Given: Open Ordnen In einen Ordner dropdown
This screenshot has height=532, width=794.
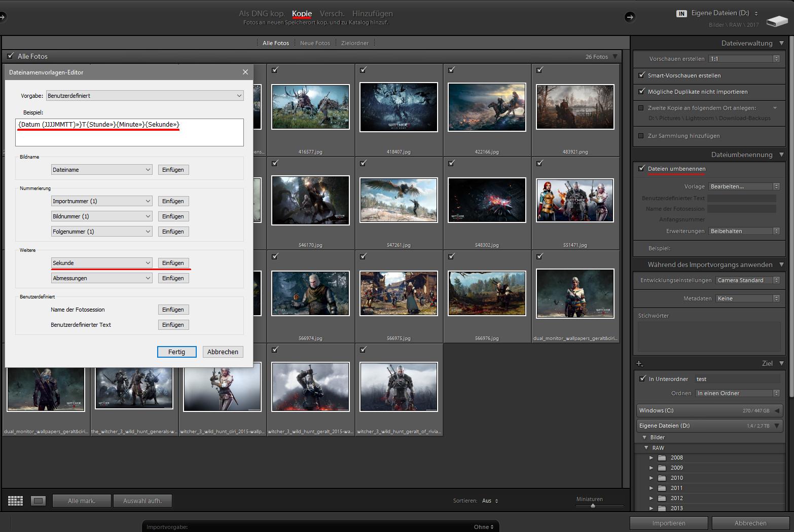Looking at the screenshot, I should tap(737, 393).
